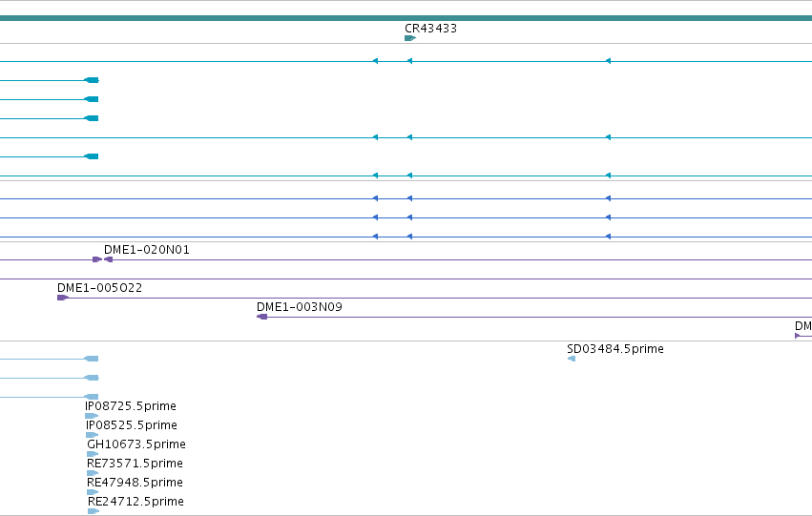Image resolution: width=812 pixels, height=516 pixels.
Task: Select the DME1-020N01 label
Action: (147, 250)
